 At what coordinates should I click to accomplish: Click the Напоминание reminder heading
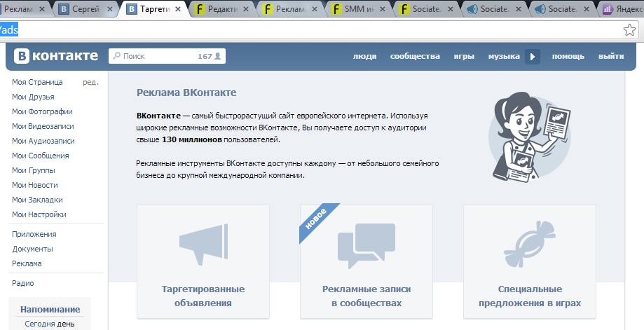[x=50, y=310]
